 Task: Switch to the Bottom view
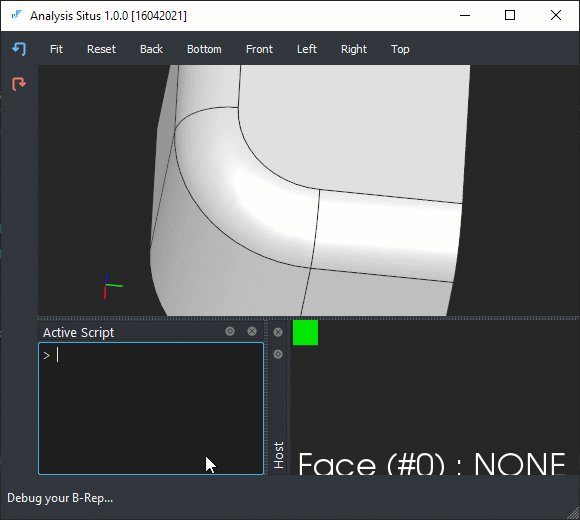click(204, 49)
